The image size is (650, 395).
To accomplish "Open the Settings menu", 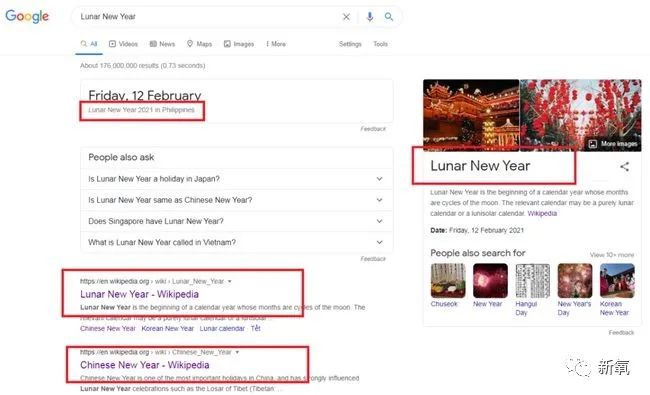I will pos(350,44).
